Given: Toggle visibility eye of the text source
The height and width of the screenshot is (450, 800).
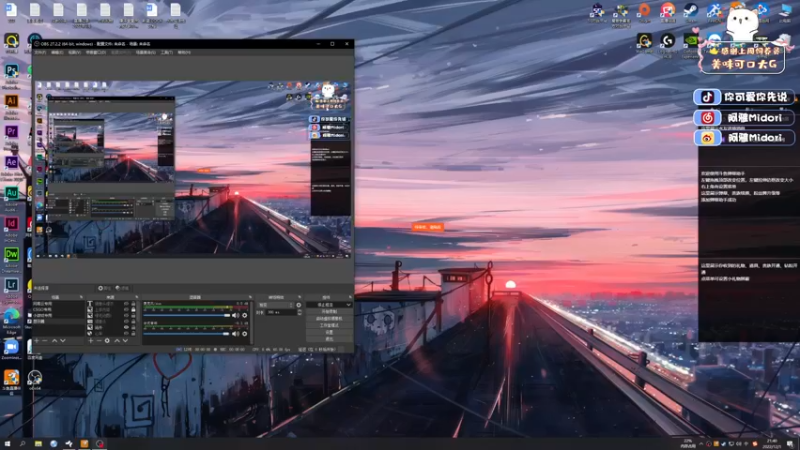Looking at the screenshot, I should point(127,304).
